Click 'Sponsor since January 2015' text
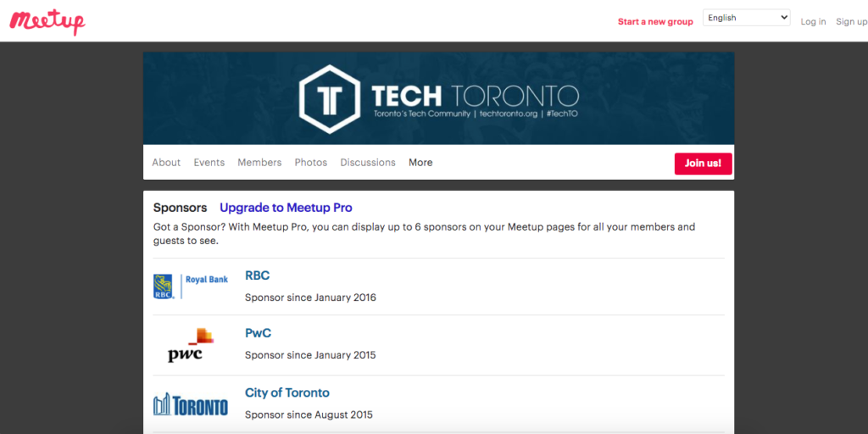The image size is (868, 434). [x=310, y=355]
